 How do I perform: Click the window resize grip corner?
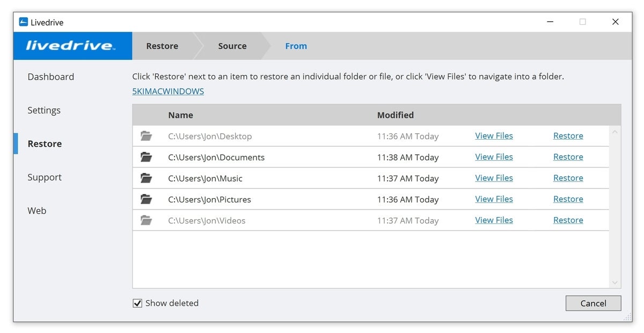[628, 317]
